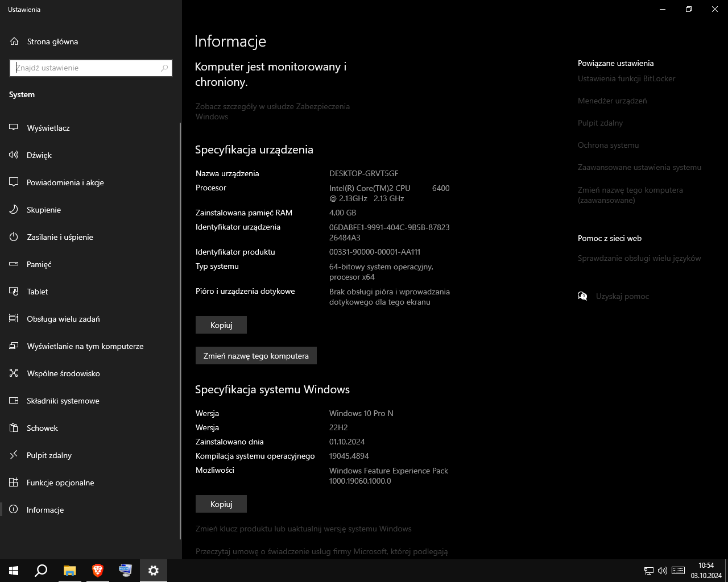Open Zobacz szczegóły w usłudze Zabezpieczenia link
The height and width of the screenshot is (582, 728).
pos(272,111)
